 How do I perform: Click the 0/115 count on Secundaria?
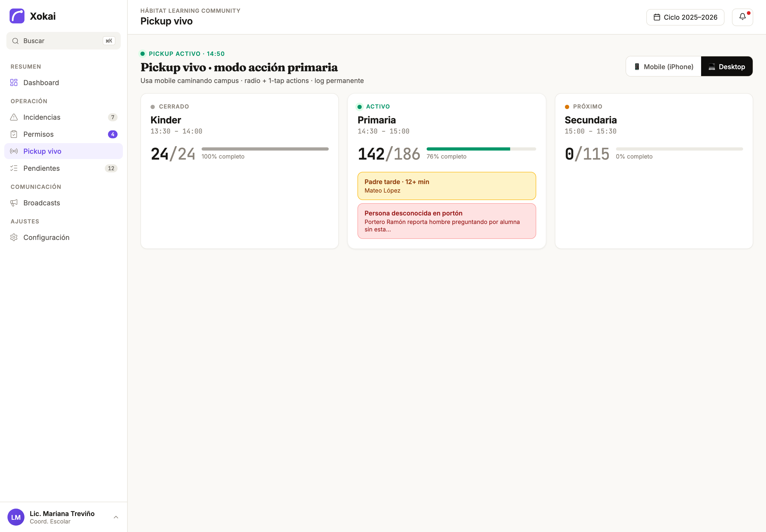587,154
